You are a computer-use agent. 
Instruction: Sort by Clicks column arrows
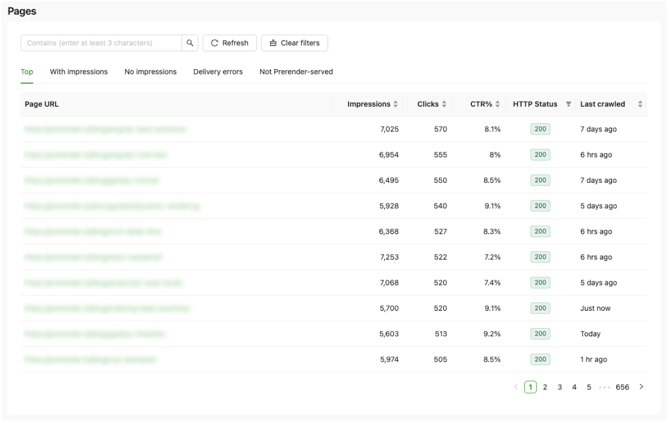(x=444, y=104)
